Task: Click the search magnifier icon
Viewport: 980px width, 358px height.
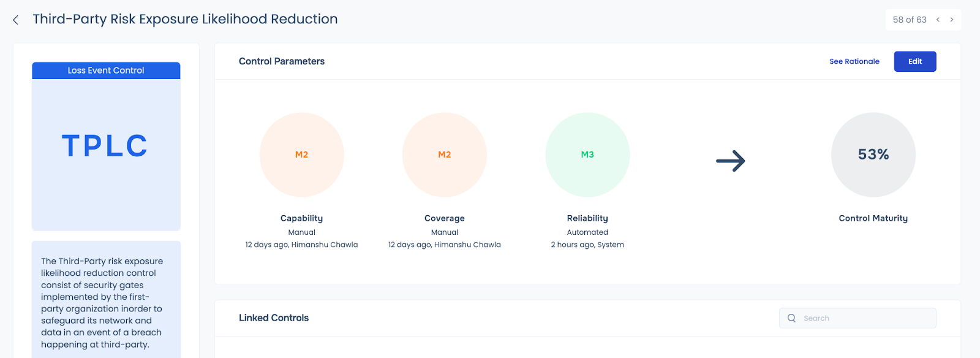Action: coord(791,318)
